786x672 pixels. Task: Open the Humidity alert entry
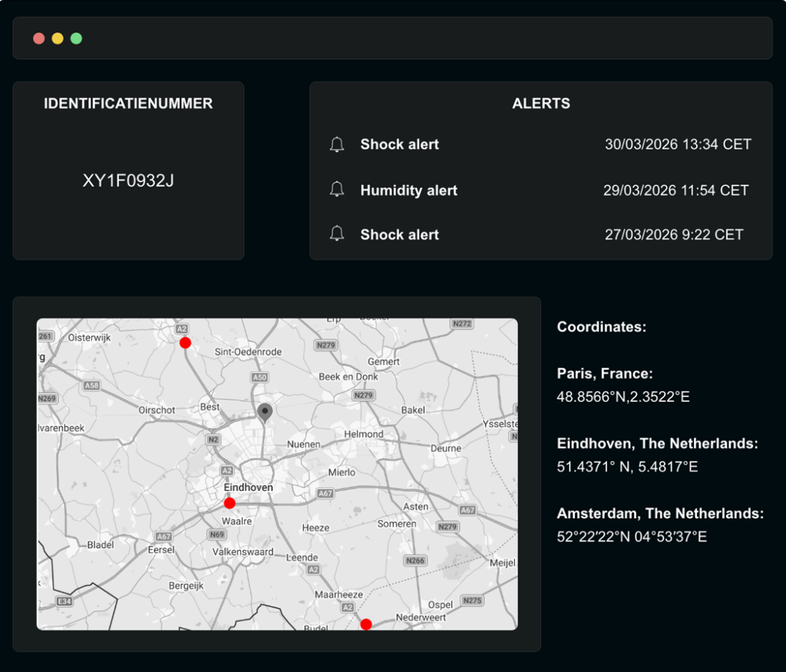tap(408, 190)
